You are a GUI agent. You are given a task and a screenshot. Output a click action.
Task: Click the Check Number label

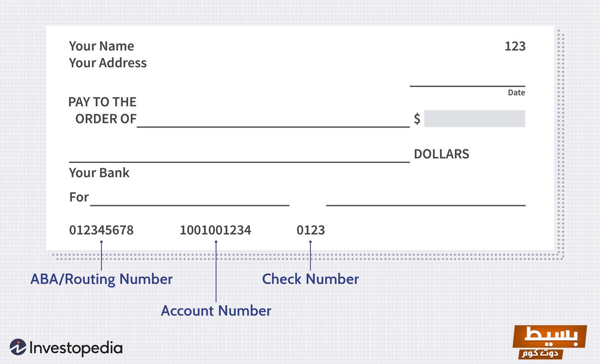pyautogui.click(x=310, y=279)
